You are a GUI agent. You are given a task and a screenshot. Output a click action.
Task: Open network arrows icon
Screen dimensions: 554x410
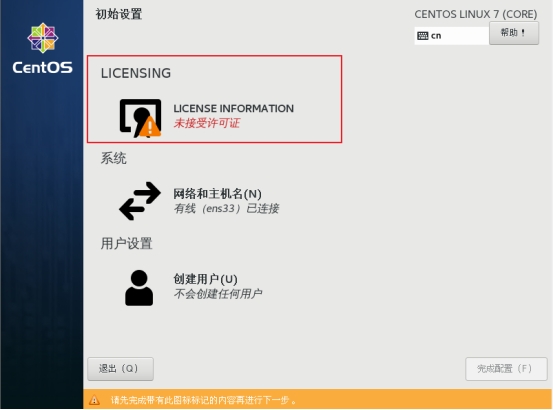140,201
